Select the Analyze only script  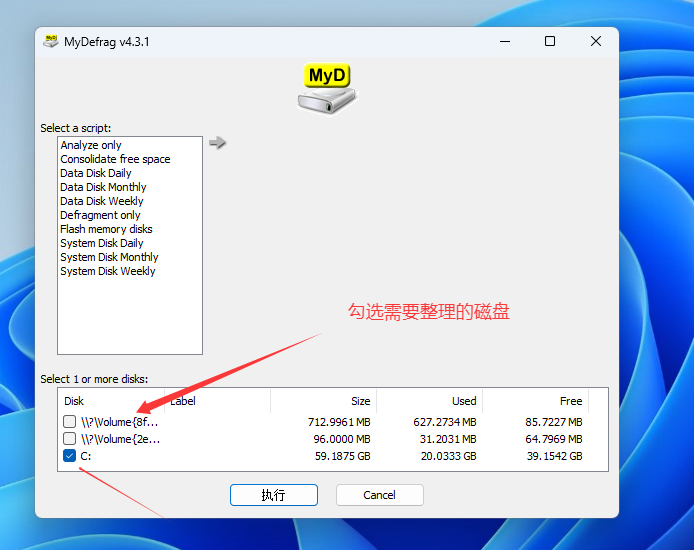pyautogui.click(x=91, y=145)
